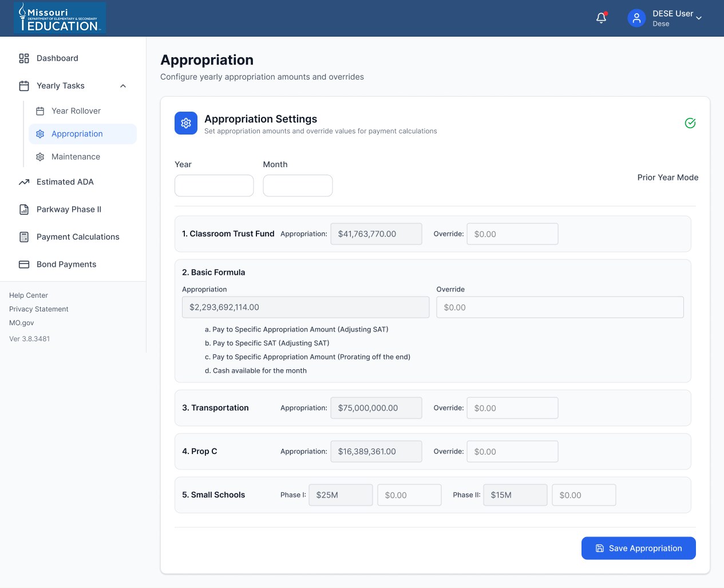Click the green check status icon
The width and height of the screenshot is (724, 588).
[690, 123]
